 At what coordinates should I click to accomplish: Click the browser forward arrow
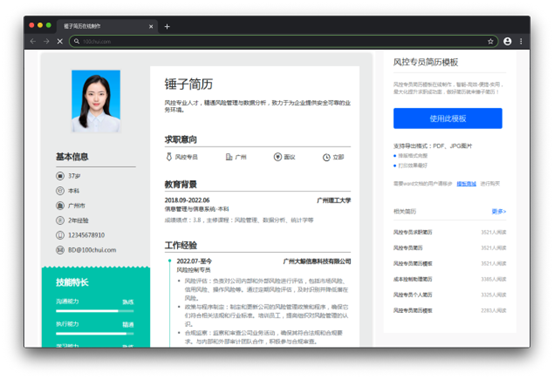click(46, 41)
